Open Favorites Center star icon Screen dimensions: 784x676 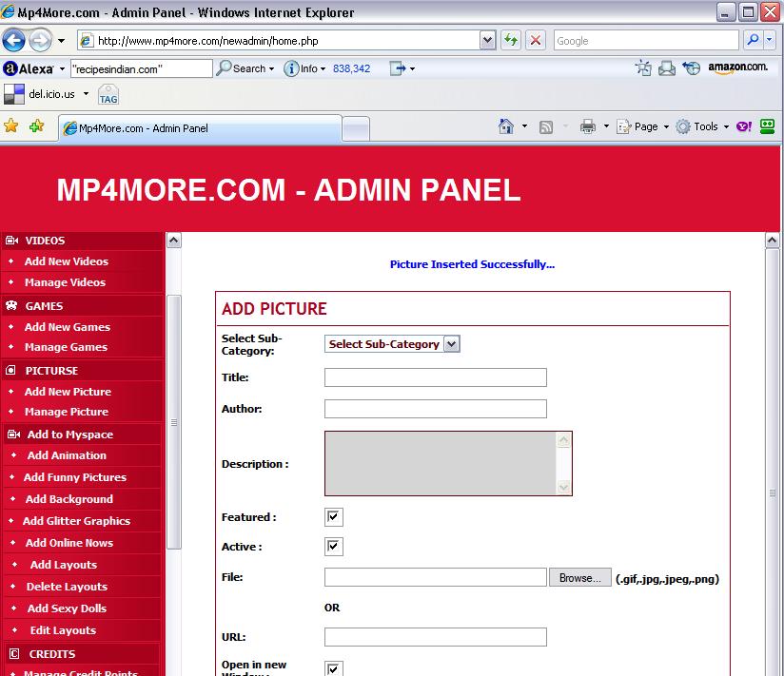click(x=11, y=126)
